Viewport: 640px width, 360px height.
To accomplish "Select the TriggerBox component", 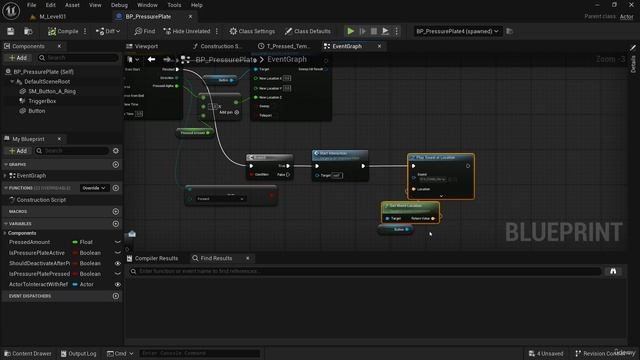I will click(x=42, y=101).
